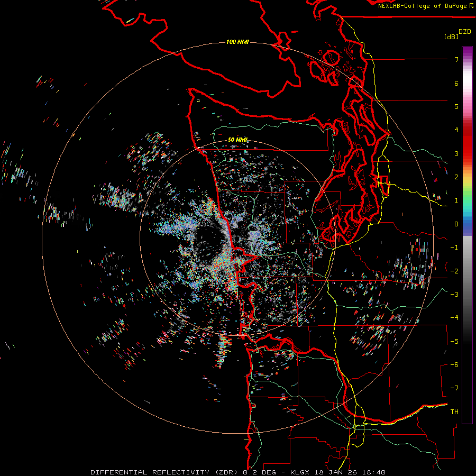The image size is (476, 476).
Task: Click the (ZDR) abbreviation in caption
Action: click(226, 472)
